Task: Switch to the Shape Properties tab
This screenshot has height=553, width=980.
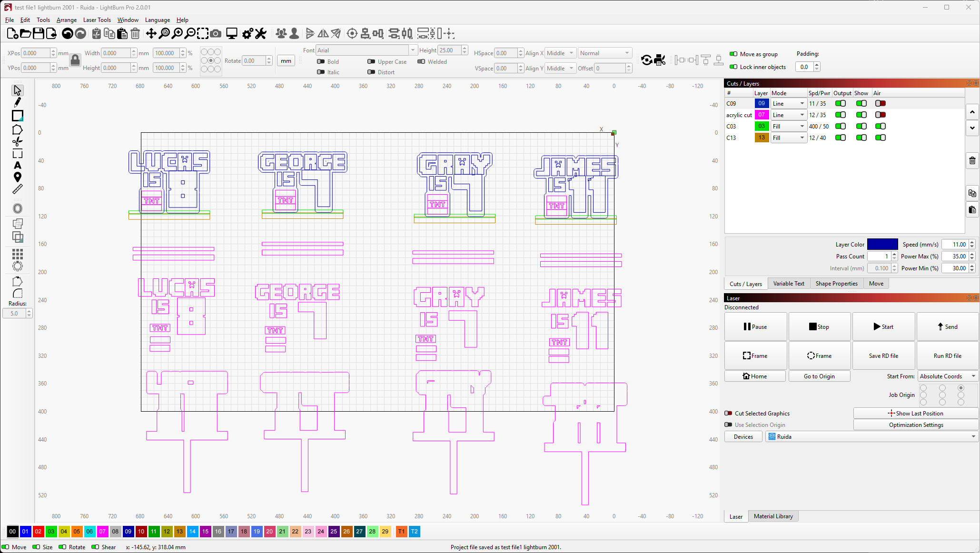Action: (x=836, y=283)
